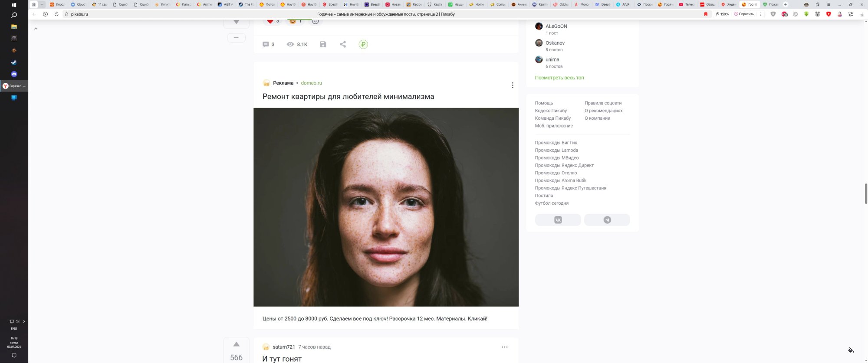868x363 pixels.
Task: Open the Помощь footer link
Action: pyautogui.click(x=544, y=103)
